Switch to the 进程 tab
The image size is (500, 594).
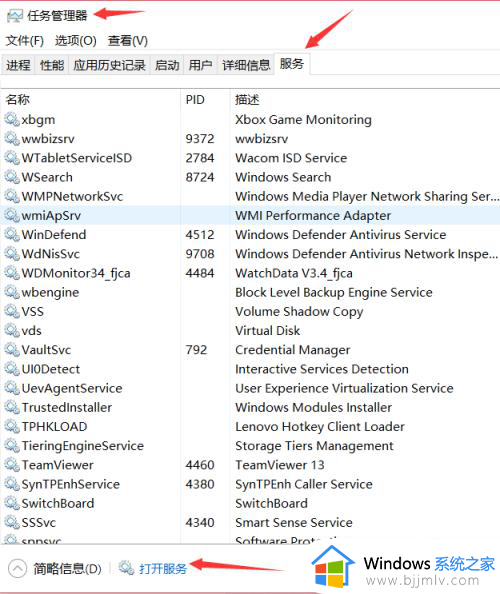[18, 65]
